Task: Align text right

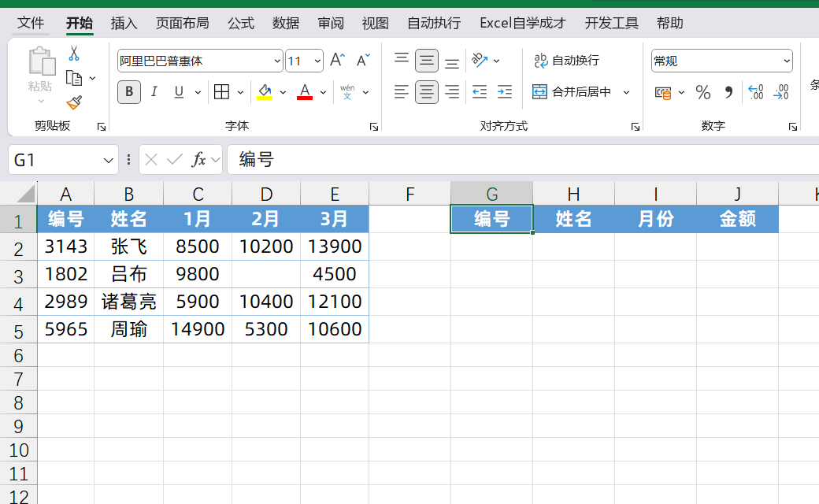Action: (452, 92)
